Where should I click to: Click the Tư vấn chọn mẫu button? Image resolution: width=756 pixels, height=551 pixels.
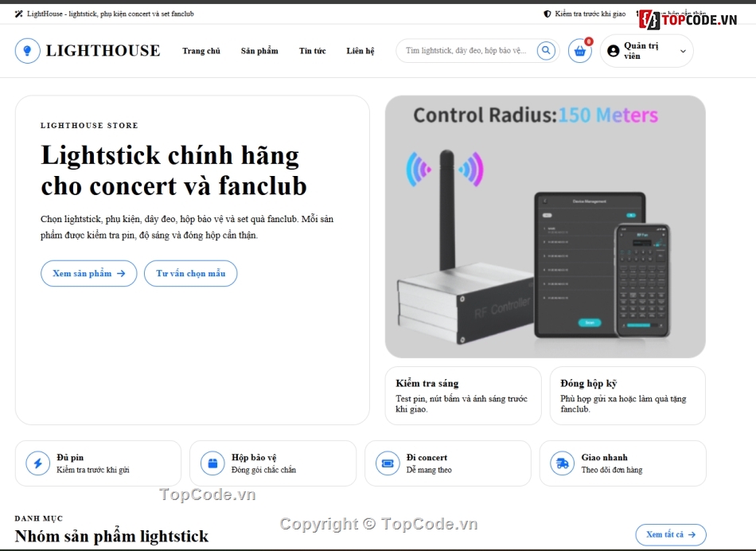[x=190, y=273]
